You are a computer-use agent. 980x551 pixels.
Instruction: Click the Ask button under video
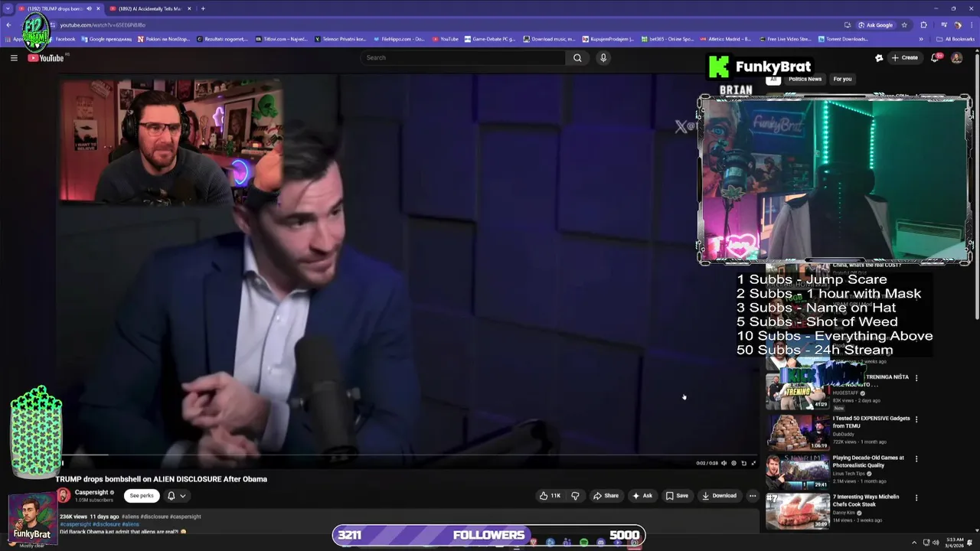[642, 495]
